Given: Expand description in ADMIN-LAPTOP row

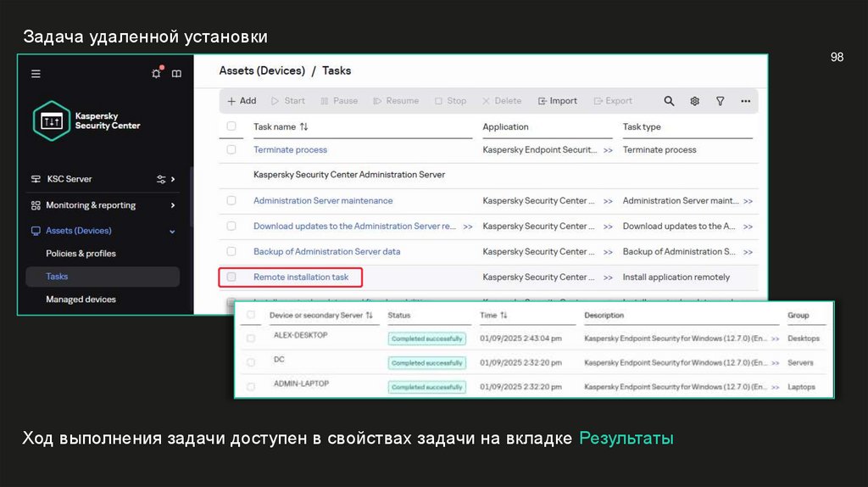Looking at the screenshot, I should [775, 387].
